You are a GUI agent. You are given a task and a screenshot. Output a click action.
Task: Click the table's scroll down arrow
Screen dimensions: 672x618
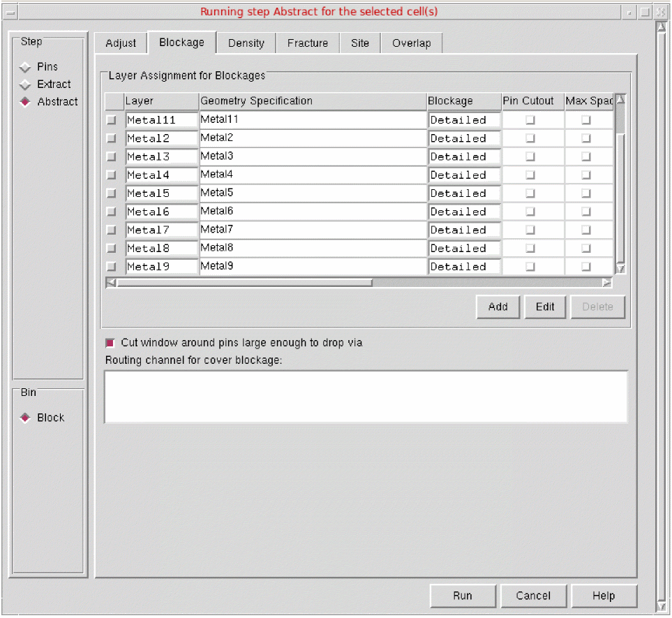(x=620, y=268)
